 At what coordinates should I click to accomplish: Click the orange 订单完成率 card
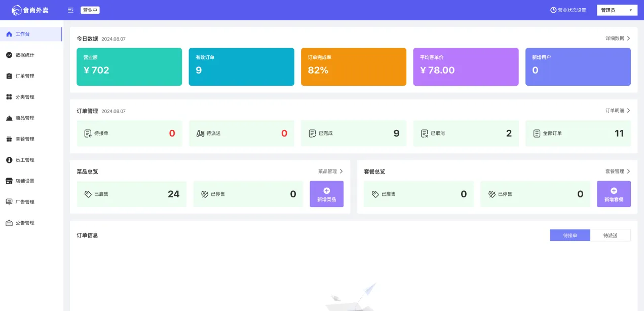coord(353,67)
